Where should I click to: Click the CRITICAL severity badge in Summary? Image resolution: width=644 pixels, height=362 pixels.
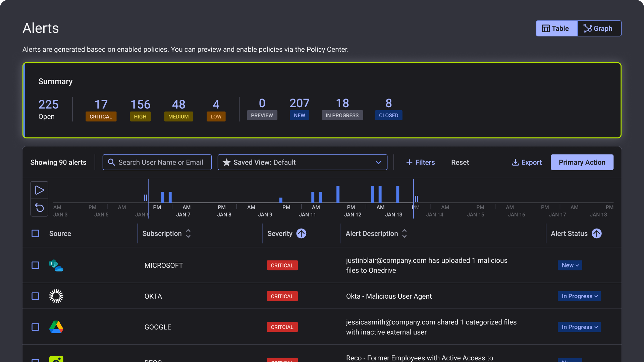pos(101,117)
